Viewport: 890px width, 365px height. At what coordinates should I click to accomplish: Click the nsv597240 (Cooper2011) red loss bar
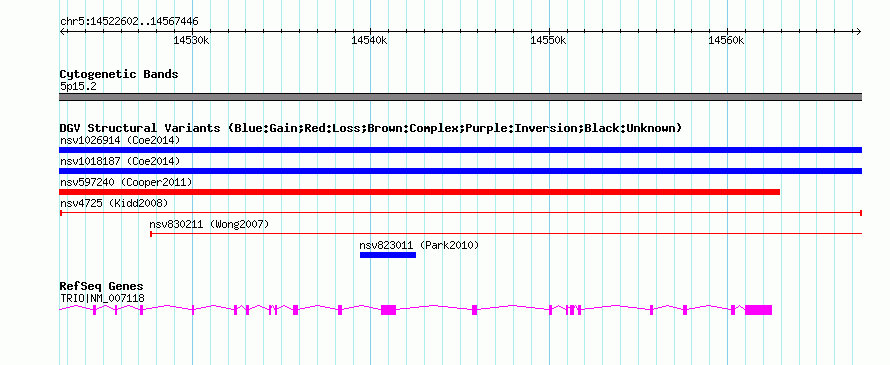419,192
